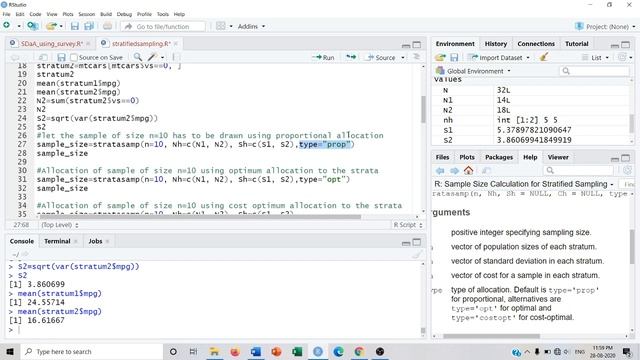Screen dimensions: 640x360
Task: Open the File menu
Action: click(7, 14)
